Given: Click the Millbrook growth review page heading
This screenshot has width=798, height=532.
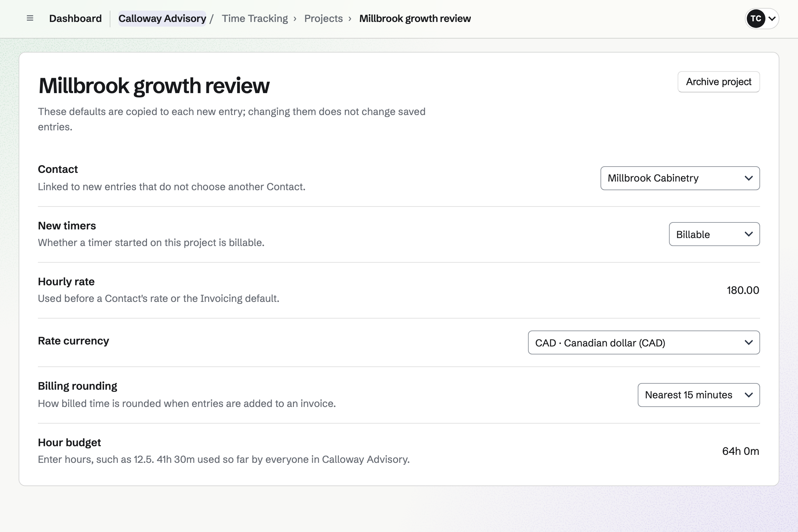Looking at the screenshot, I should coord(154,85).
